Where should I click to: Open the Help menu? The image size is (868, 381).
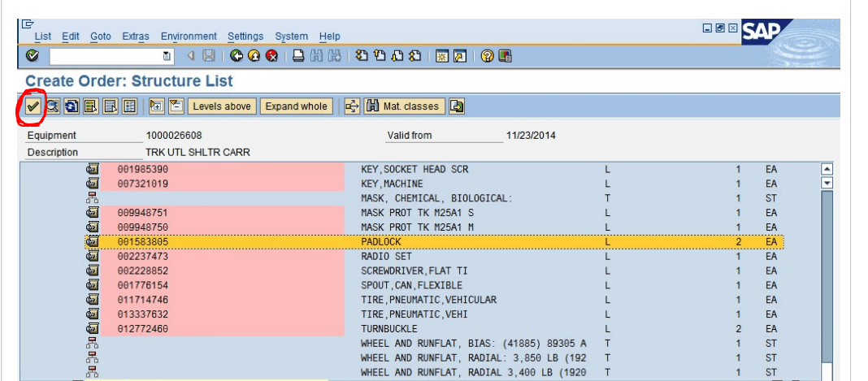coord(329,37)
